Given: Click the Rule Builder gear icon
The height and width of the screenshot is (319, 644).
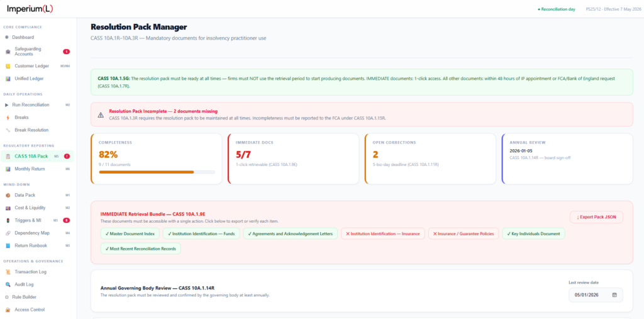Looking at the screenshot, I should (6, 297).
